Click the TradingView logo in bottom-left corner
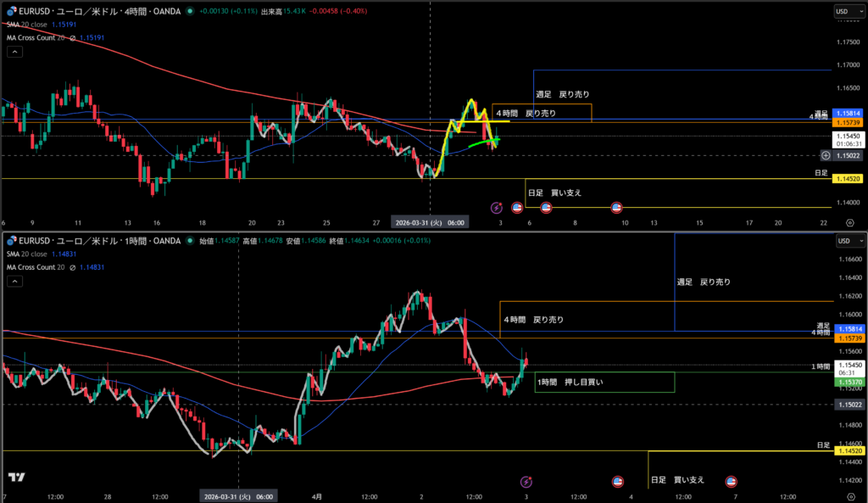Image resolution: width=868 pixels, height=503 pixels. tap(15, 479)
